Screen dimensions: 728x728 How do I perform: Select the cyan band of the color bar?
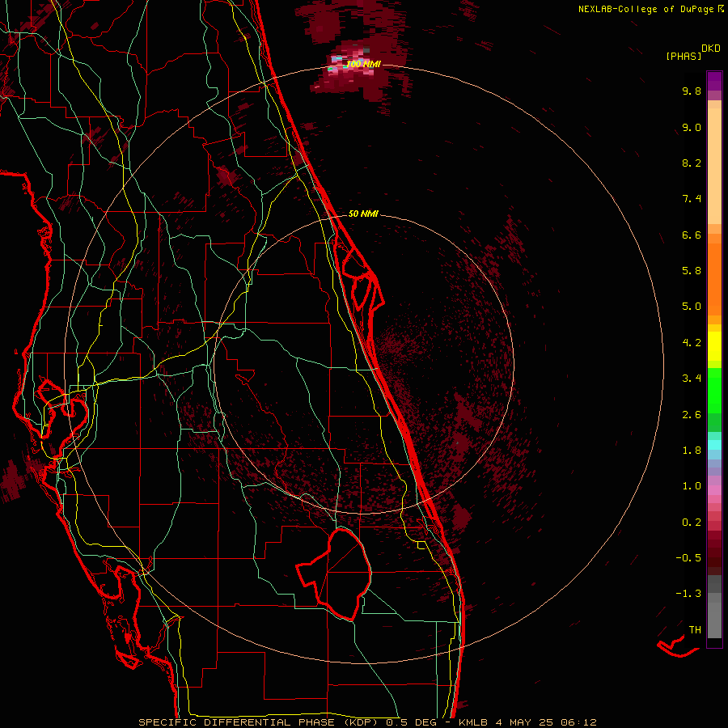(714, 445)
